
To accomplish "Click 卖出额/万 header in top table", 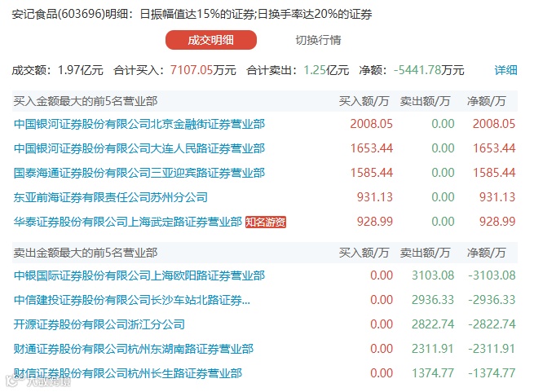I will tap(425, 101).
